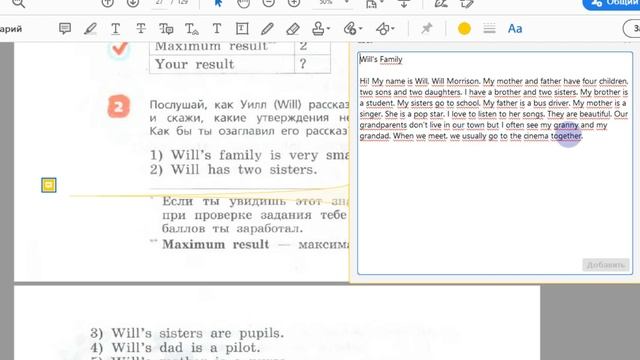640x360 pixels.
Task: Select the Highlight text tool
Action: (90, 29)
